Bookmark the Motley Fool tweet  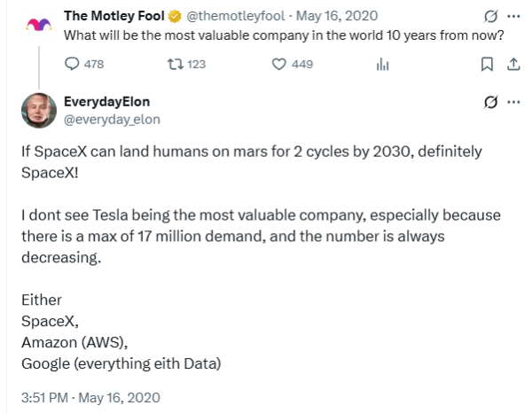(x=486, y=64)
